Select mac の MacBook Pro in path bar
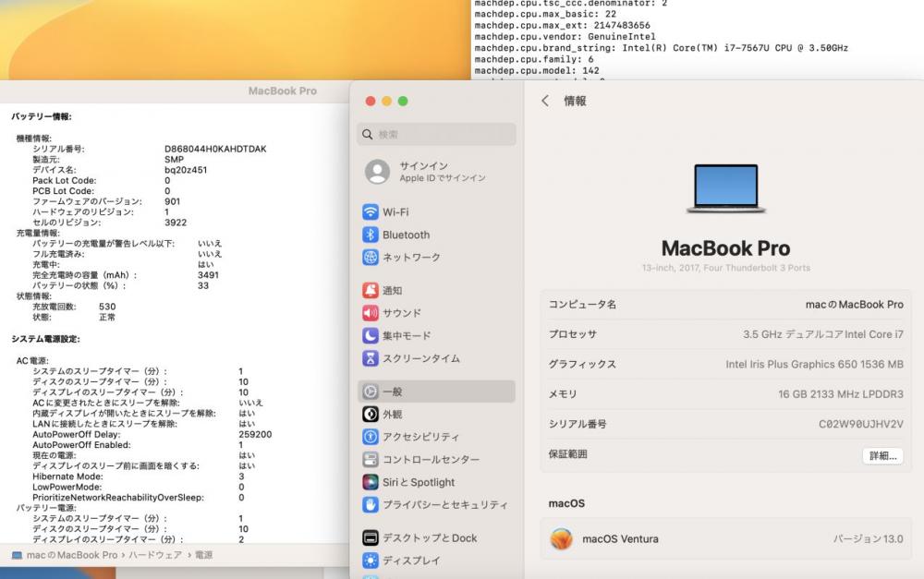This screenshot has height=579, width=924. click(72, 555)
